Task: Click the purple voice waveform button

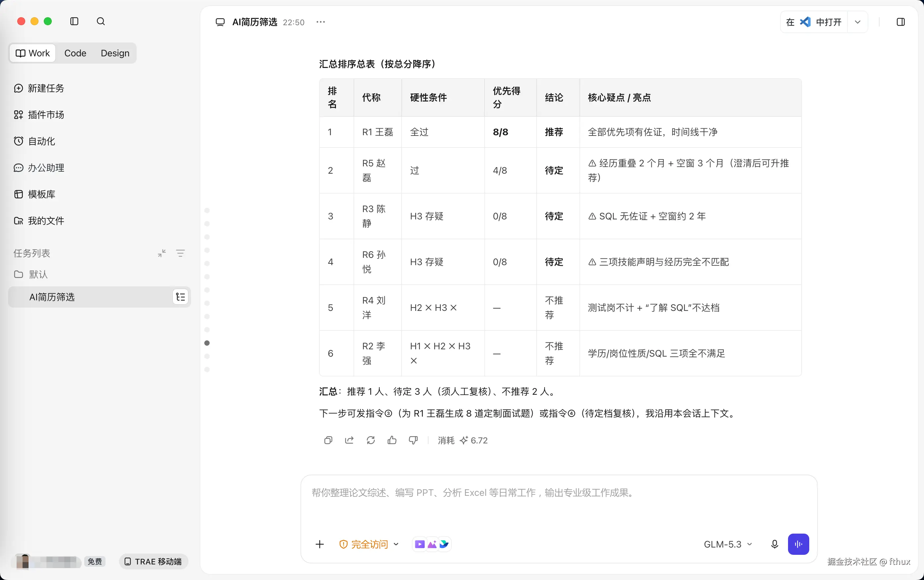Action: (799, 544)
